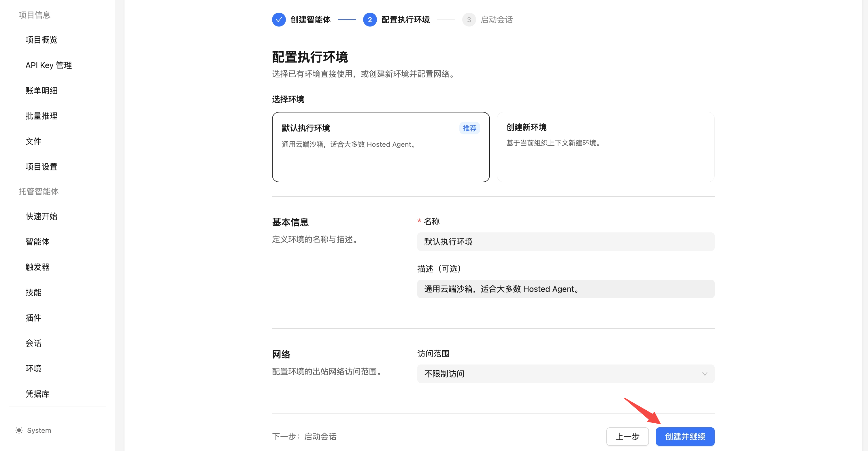Click the 下一步：启动会话 text

[304, 437]
